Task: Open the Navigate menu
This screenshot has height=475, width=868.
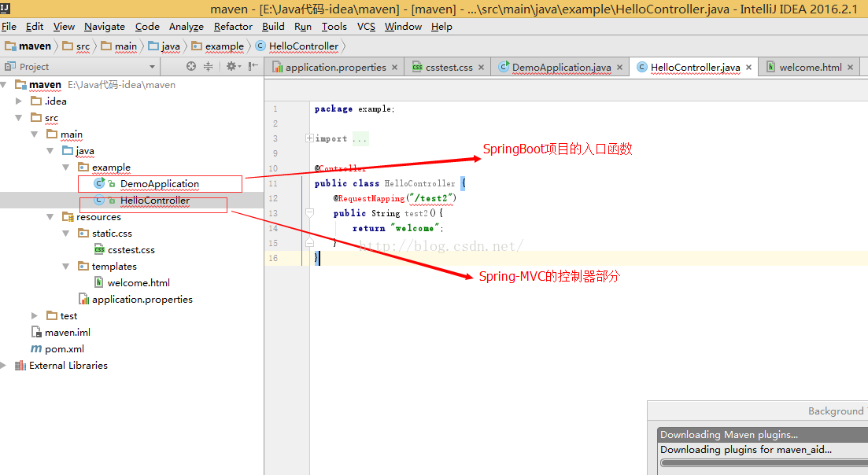Action: point(105,27)
